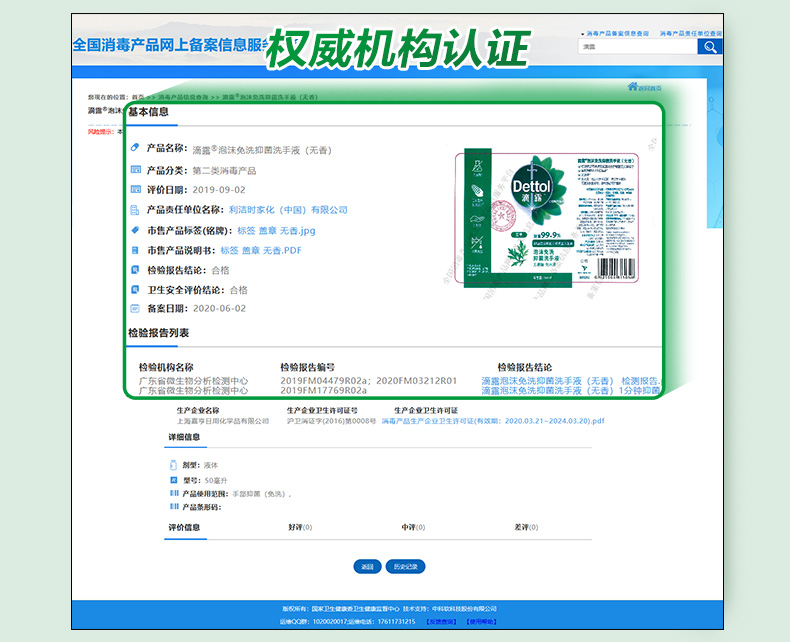Click the icon beside 产品分类
790x642 pixels.
pos(136,169)
